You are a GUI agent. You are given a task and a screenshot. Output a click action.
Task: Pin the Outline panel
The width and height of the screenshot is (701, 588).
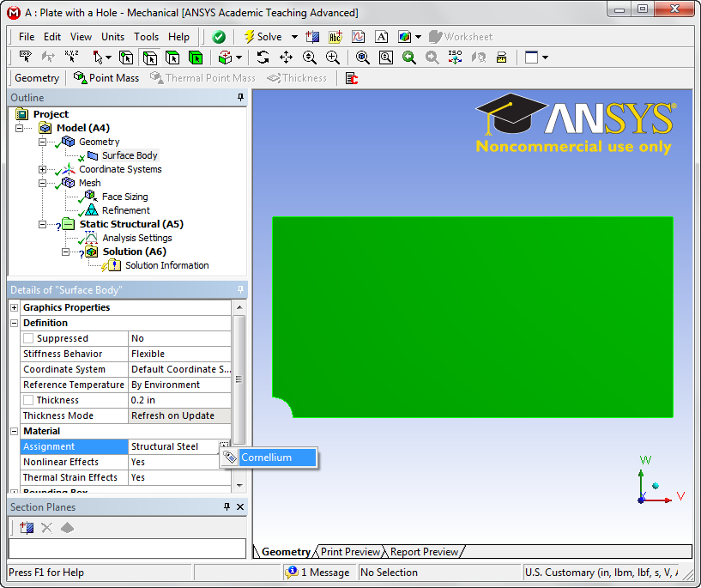point(240,98)
